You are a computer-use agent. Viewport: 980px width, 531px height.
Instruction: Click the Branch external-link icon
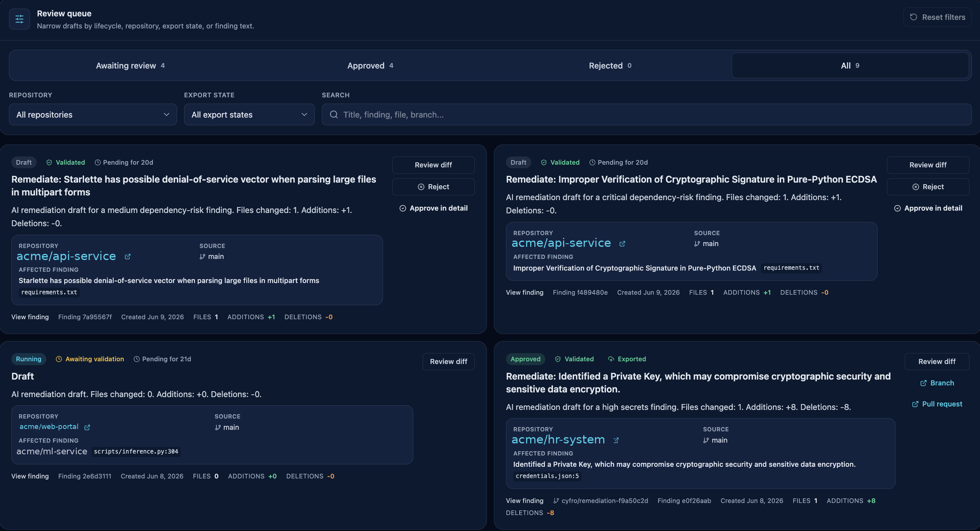[x=923, y=383]
